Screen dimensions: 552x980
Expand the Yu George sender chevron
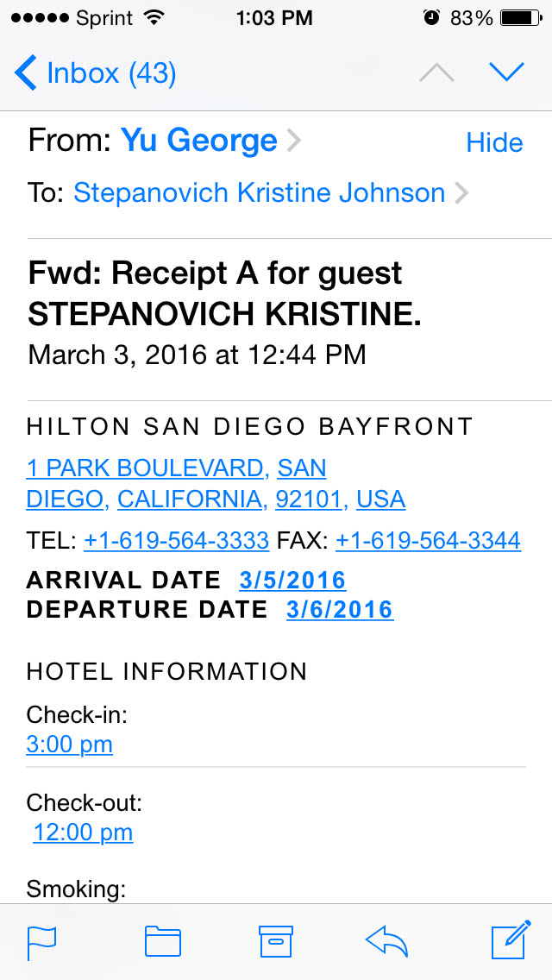[294, 141]
